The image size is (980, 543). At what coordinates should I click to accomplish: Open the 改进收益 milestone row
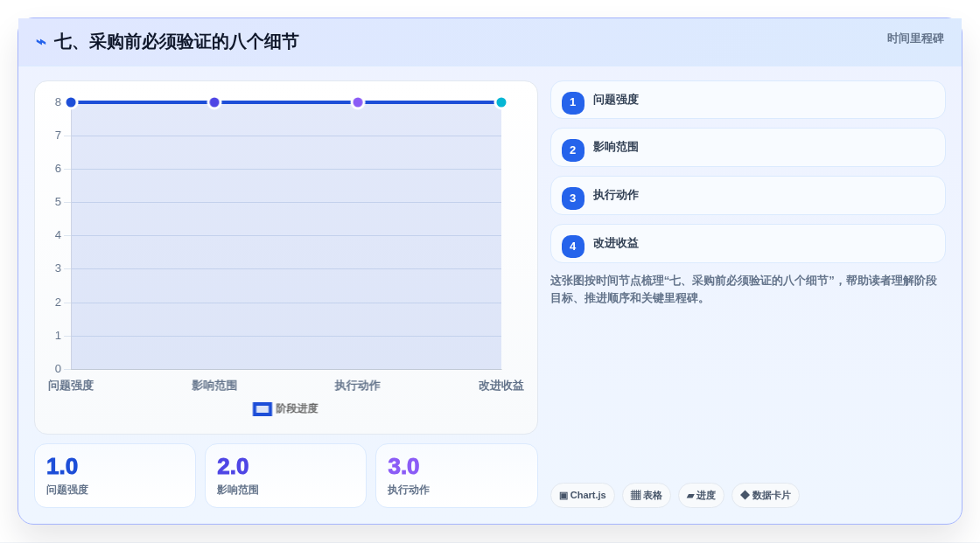click(747, 244)
